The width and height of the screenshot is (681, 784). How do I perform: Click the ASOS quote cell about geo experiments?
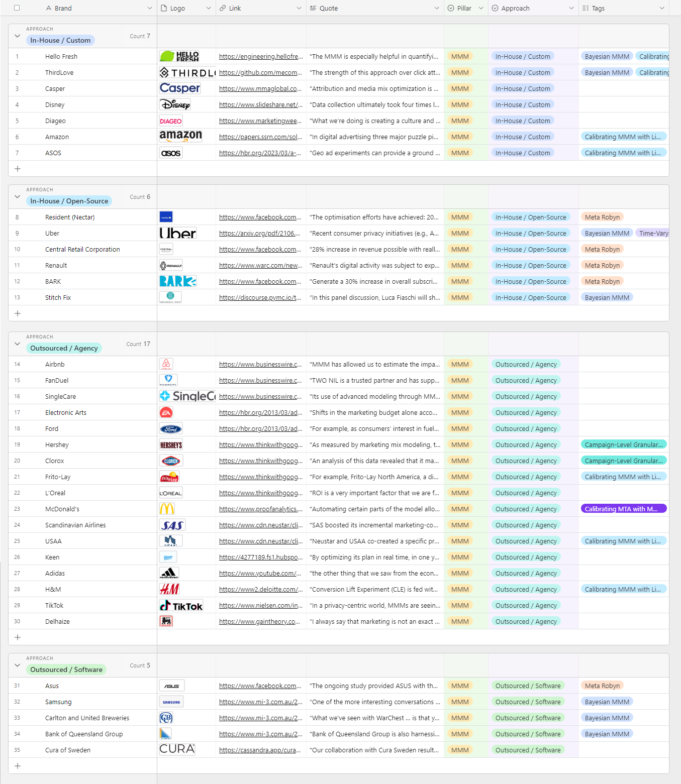coord(375,153)
